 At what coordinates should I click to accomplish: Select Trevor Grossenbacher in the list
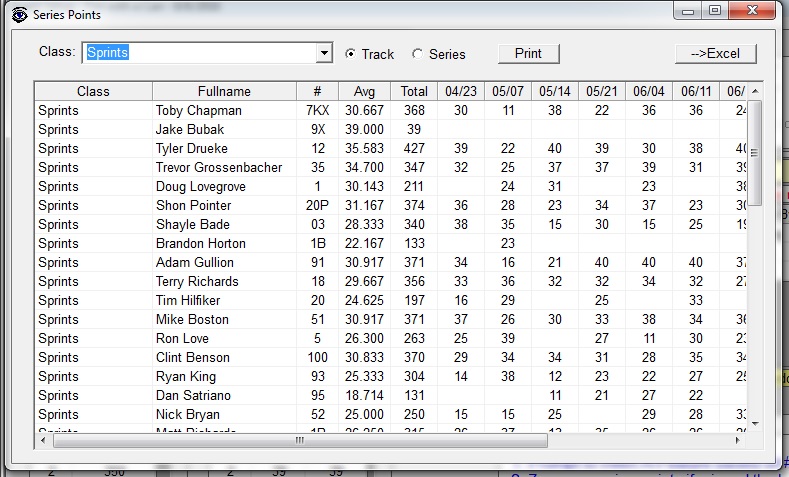coord(219,167)
